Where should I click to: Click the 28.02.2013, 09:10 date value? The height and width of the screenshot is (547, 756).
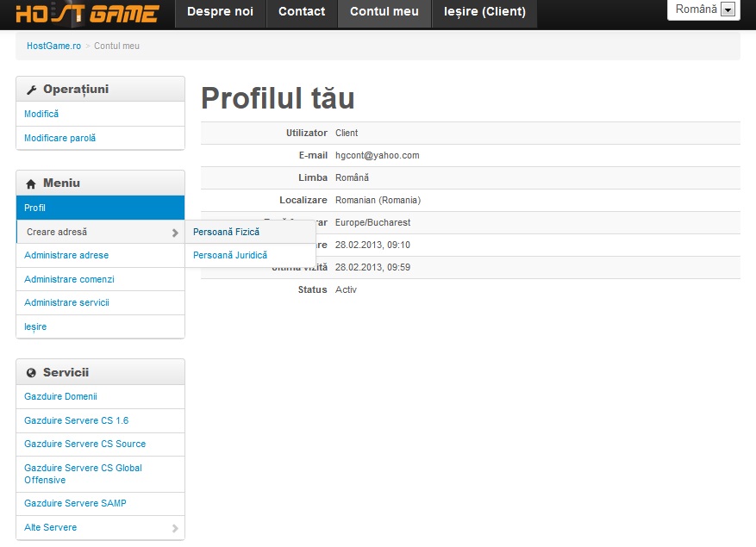pyautogui.click(x=372, y=245)
